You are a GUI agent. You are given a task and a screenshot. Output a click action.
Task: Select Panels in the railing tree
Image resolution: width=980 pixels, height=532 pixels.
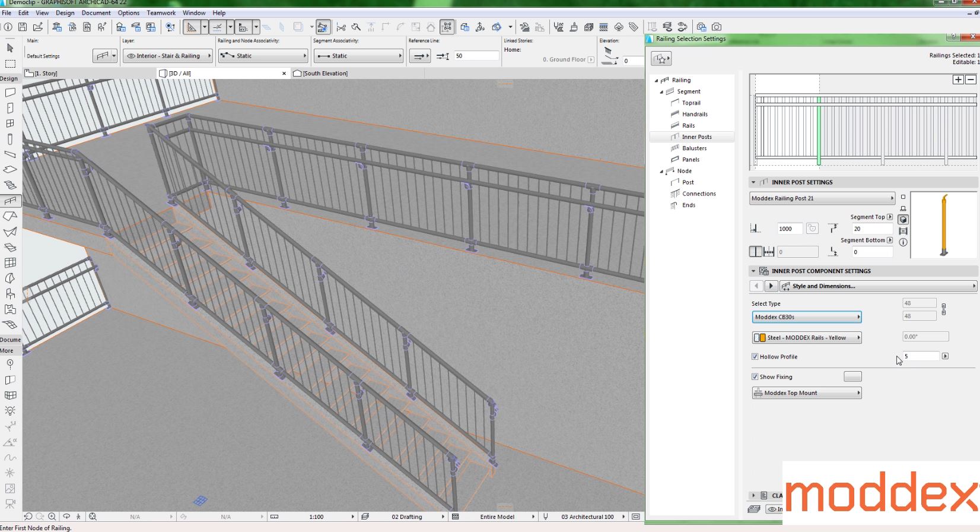click(691, 160)
